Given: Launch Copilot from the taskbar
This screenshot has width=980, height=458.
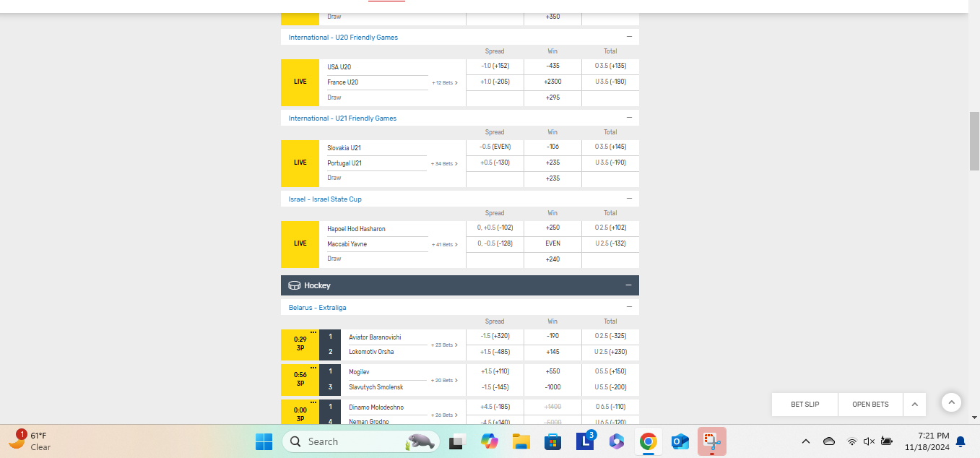Looking at the screenshot, I should [490, 441].
